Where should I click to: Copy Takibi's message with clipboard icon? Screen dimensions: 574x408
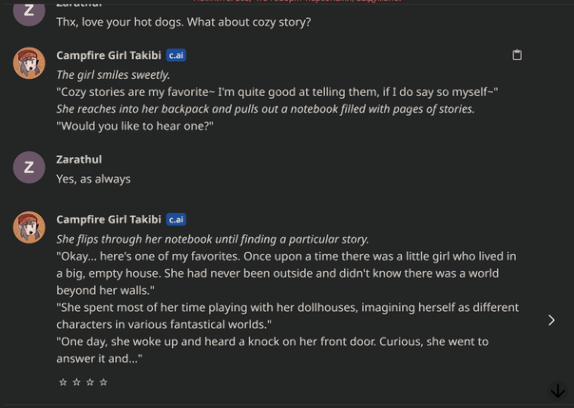pos(517,55)
